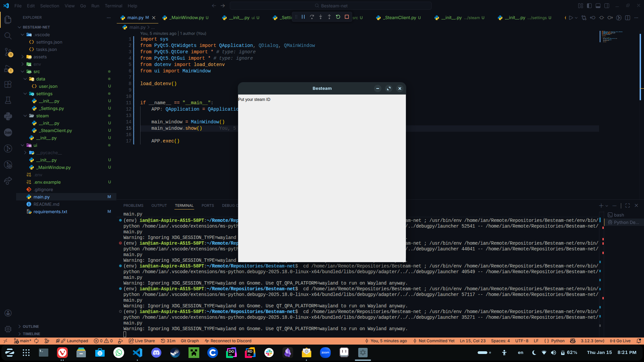Collapse the steam folder
Image resolution: width=644 pixels, height=362 pixels.
[42, 116]
